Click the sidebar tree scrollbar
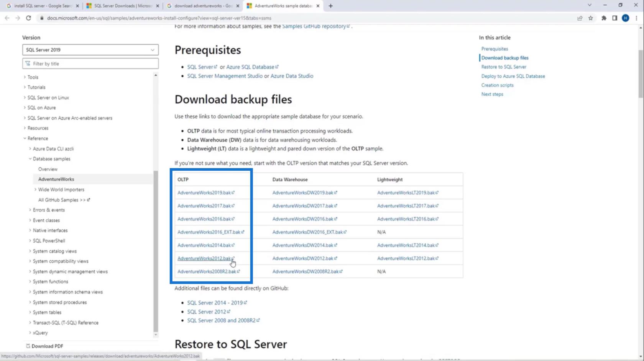 pos(156,251)
